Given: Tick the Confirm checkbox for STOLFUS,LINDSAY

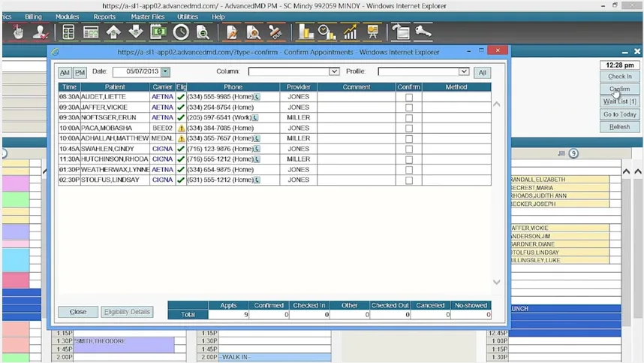Looking at the screenshot, I should tap(408, 180).
